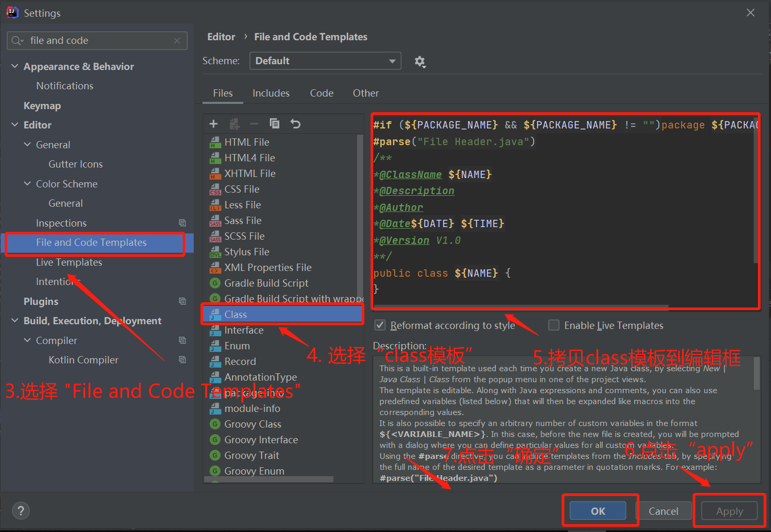
Task: Select the Gradle Build Script template icon
Action: tap(215, 283)
